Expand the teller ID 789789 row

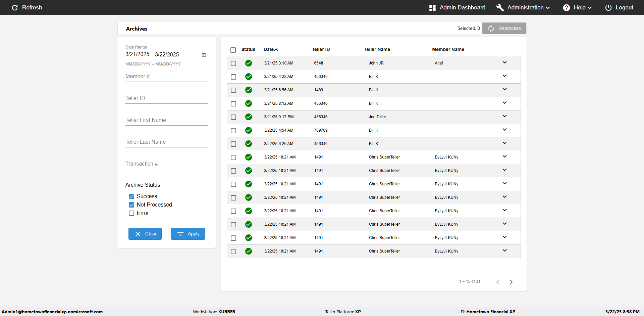tap(504, 130)
